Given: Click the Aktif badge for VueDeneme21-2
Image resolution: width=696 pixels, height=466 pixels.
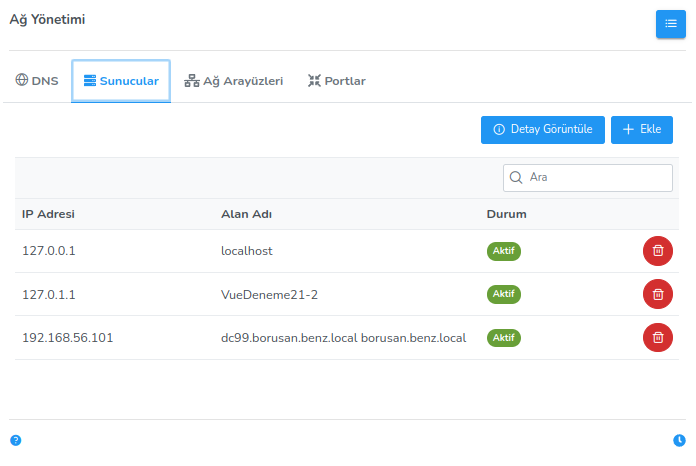Looking at the screenshot, I should click(504, 294).
